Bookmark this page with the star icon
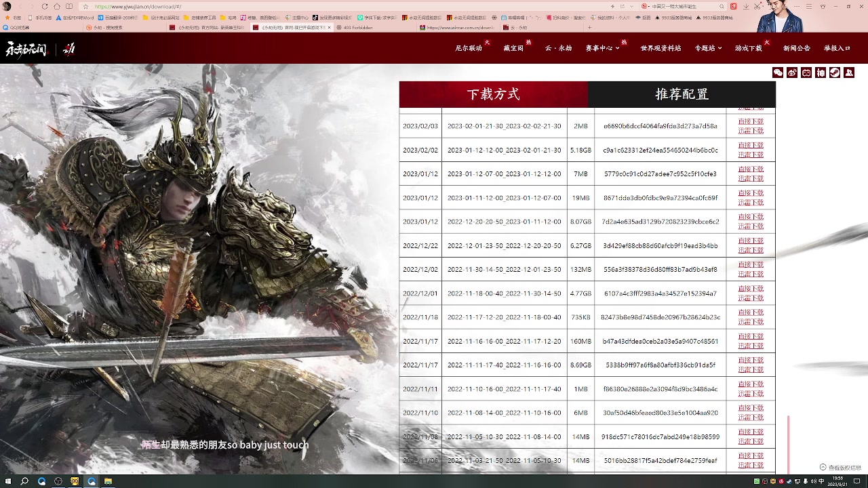 click(x=85, y=6)
